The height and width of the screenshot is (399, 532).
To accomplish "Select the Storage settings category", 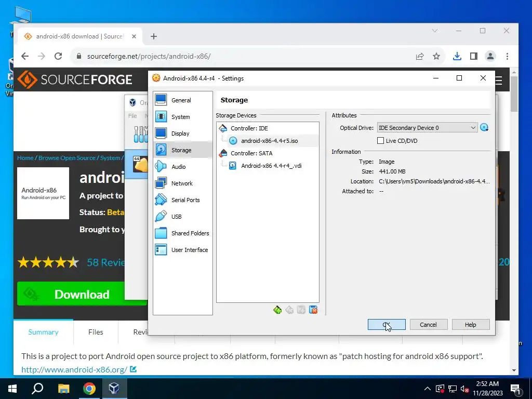I will coord(182,150).
